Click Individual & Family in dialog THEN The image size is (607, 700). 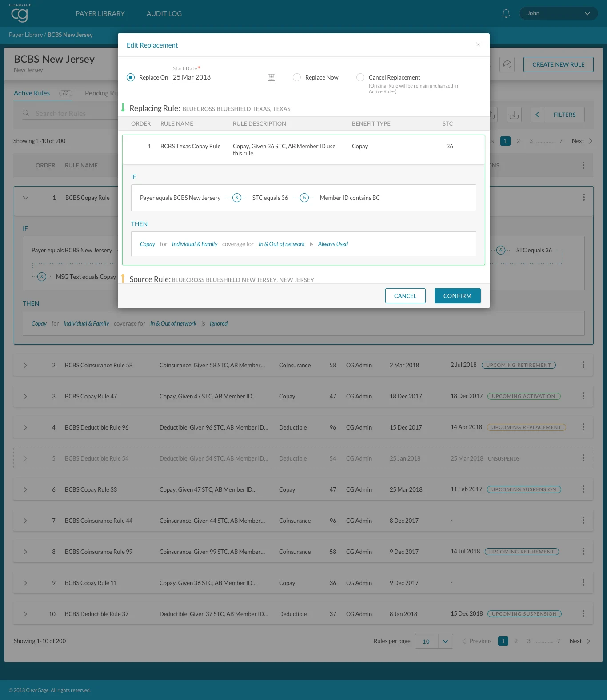click(x=195, y=244)
